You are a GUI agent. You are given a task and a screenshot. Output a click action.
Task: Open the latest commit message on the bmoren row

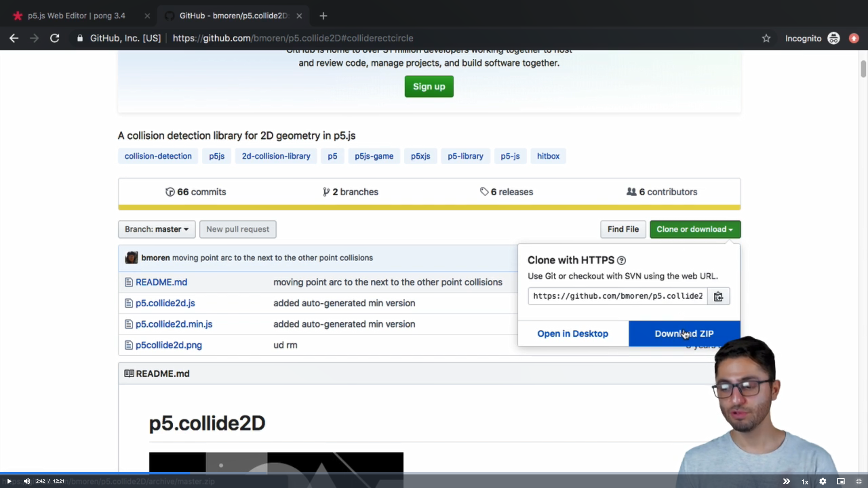pos(273,258)
